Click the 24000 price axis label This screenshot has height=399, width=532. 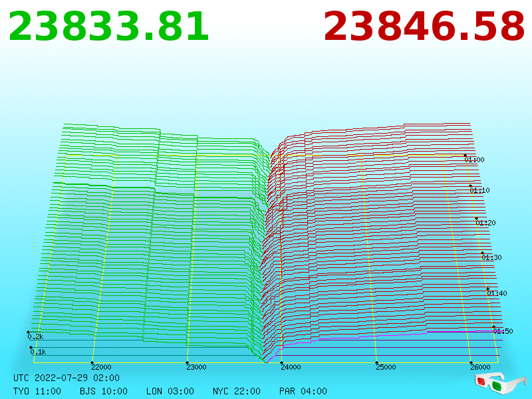tap(291, 367)
